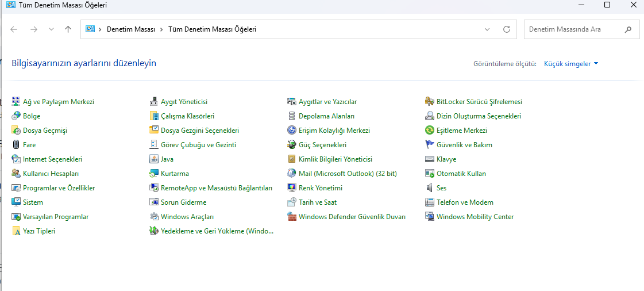Go forward using the right arrow

coord(34,29)
